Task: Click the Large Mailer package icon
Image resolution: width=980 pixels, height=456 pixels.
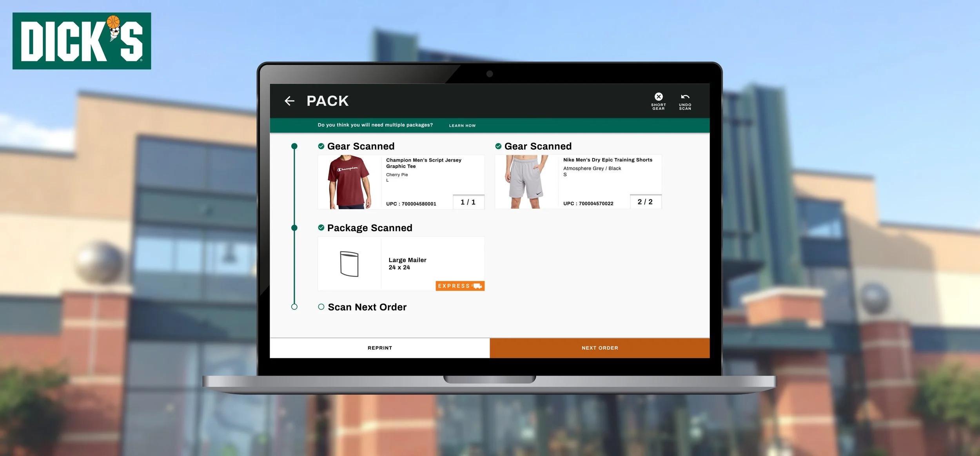Action: tap(349, 264)
